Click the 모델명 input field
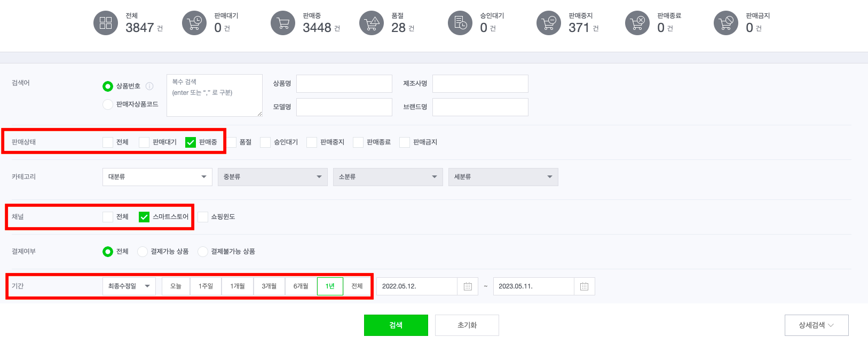Viewport: 868px width, 345px height. pyautogui.click(x=344, y=107)
